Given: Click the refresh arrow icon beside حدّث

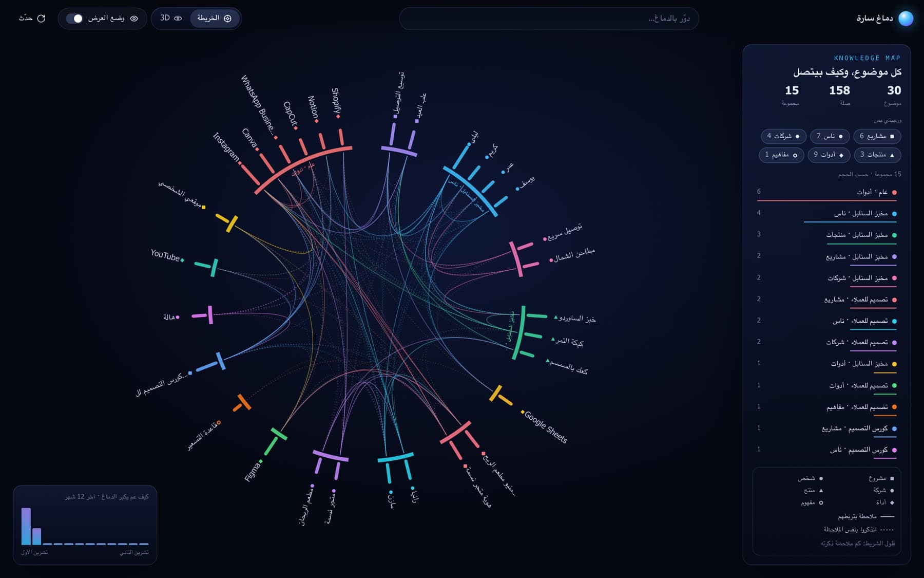Looking at the screenshot, I should pyautogui.click(x=42, y=18).
